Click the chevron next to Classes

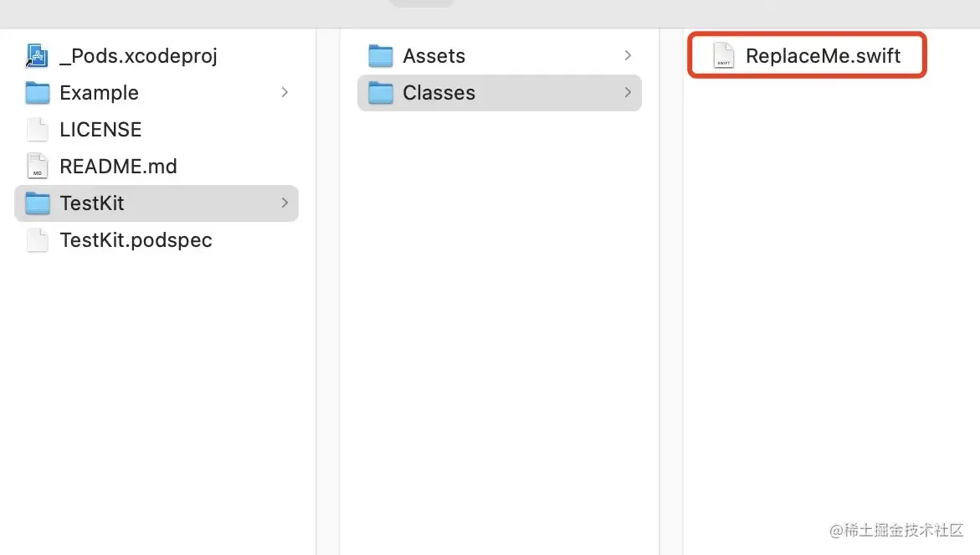click(628, 93)
